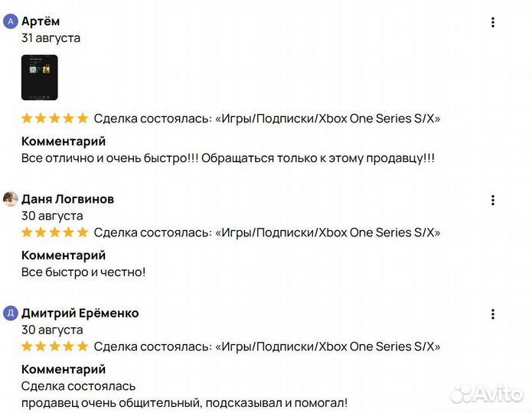Open reviewer name Даня Логвинов
The height and width of the screenshot is (413, 532).
pyautogui.click(x=67, y=200)
